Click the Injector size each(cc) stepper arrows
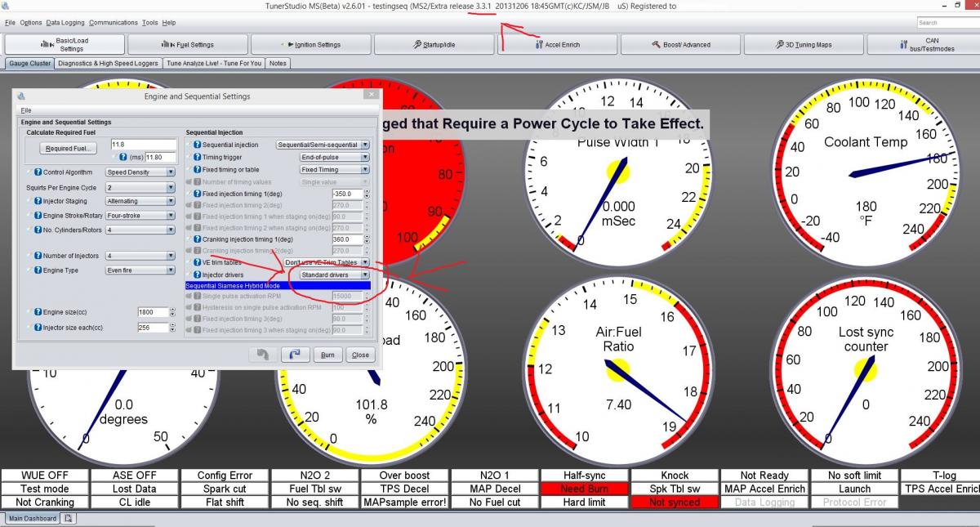The image size is (980, 527). [172, 328]
